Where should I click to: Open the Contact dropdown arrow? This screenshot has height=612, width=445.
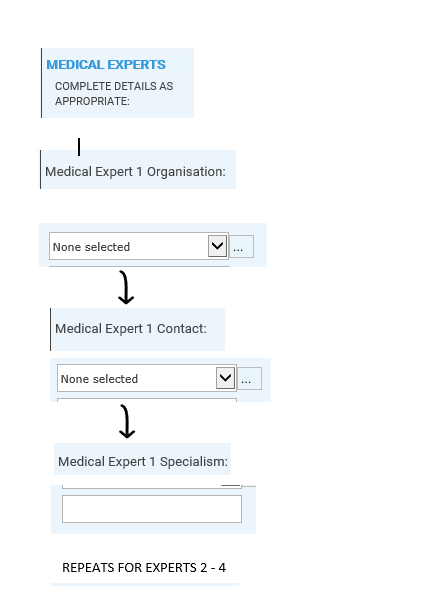[x=226, y=378]
